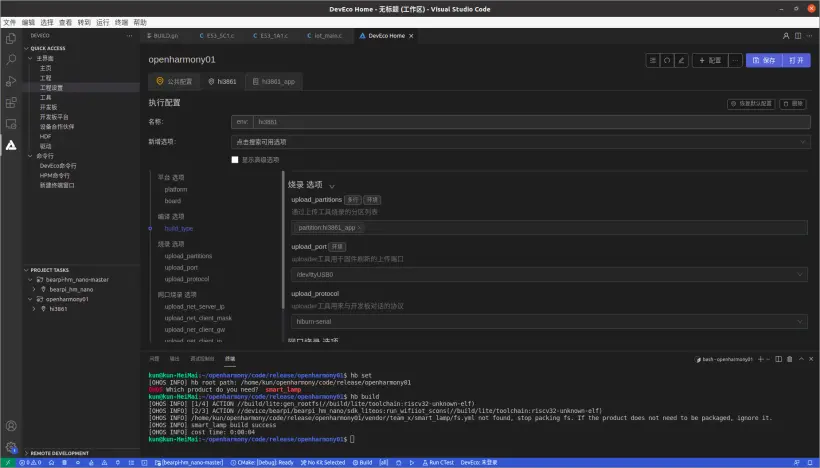
Task: Click build_type in the options outline
Action: click(179, 229)
